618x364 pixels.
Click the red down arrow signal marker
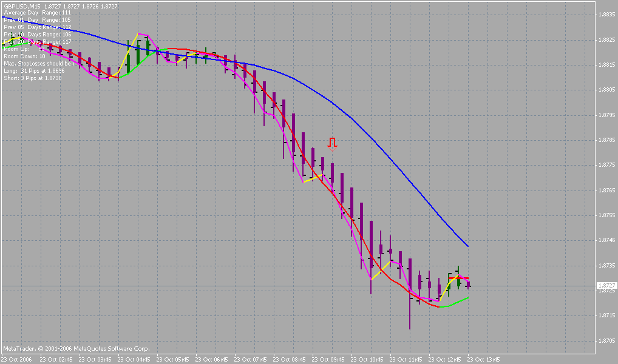[x=332, y=144]
